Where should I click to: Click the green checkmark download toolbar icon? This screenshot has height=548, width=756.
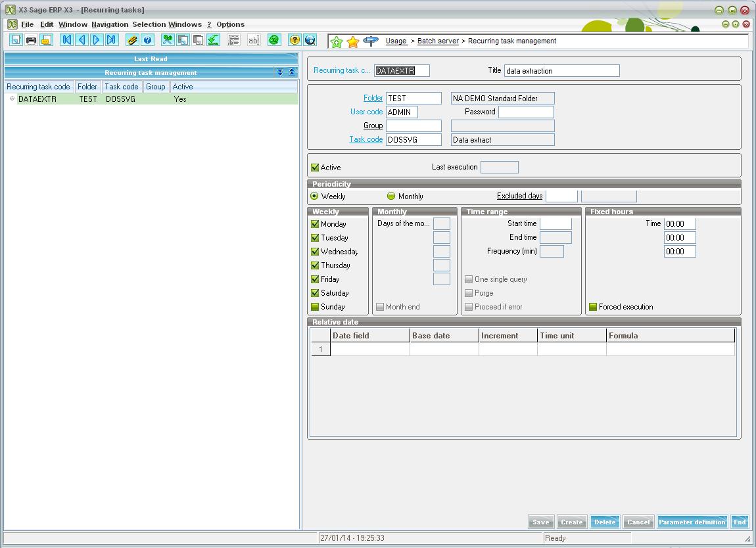213,40
